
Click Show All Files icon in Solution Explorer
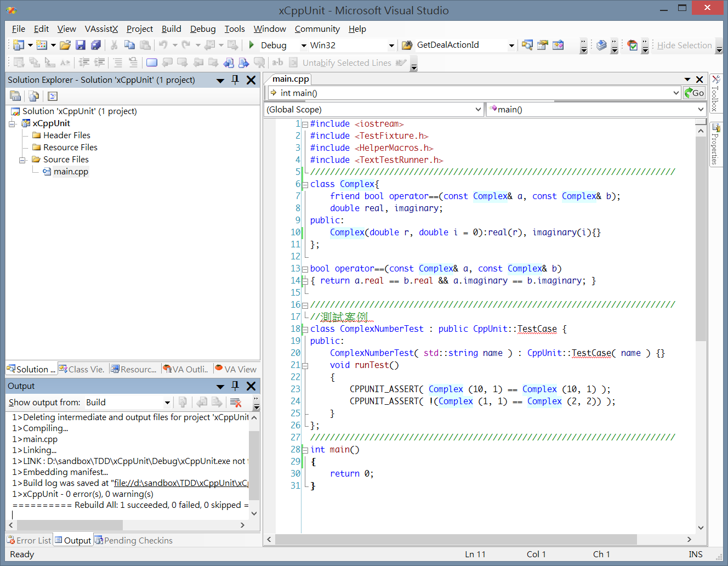[x=33, y=96]
